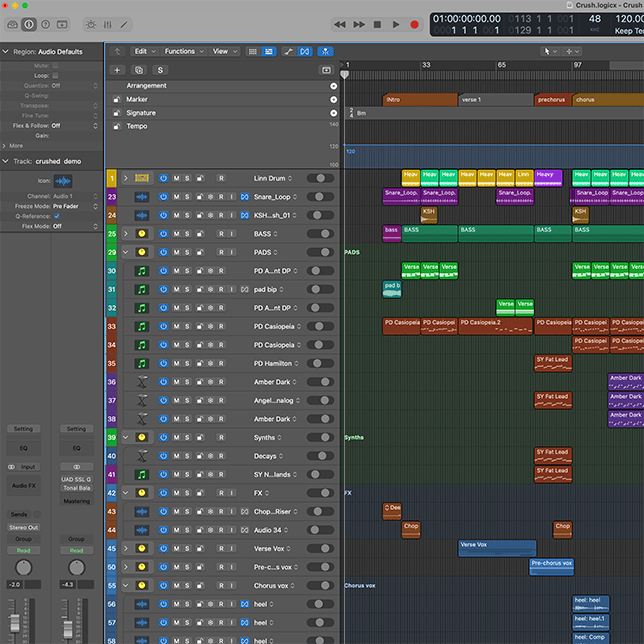Click the Tonal Bala plugin slot
Screen dimensions: 644x644
(76, 488)
